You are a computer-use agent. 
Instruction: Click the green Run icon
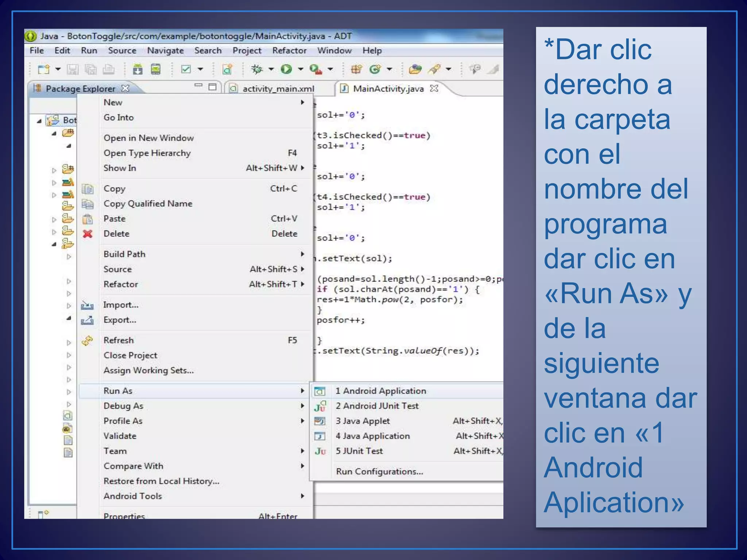pos(286,69)
